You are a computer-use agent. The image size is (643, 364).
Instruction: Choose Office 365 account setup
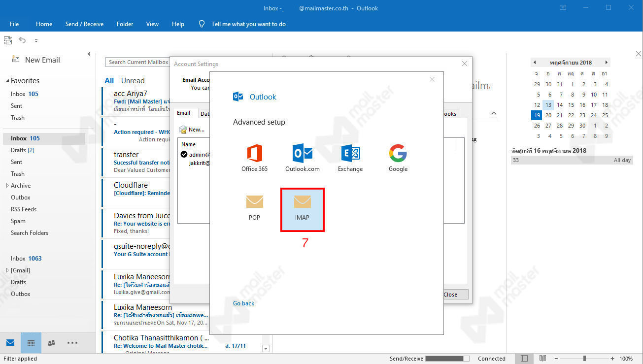click(254, 158)
